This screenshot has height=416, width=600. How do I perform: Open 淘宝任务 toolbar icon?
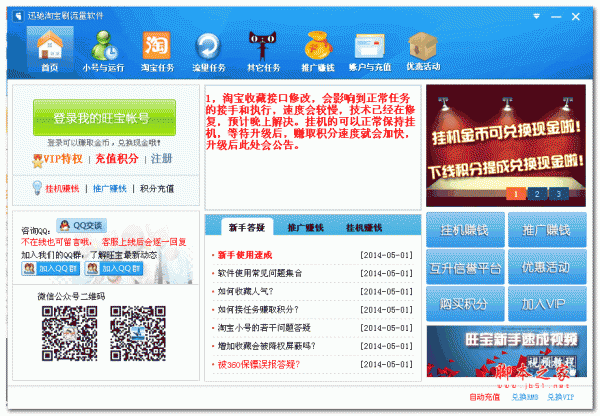point(157,52)
